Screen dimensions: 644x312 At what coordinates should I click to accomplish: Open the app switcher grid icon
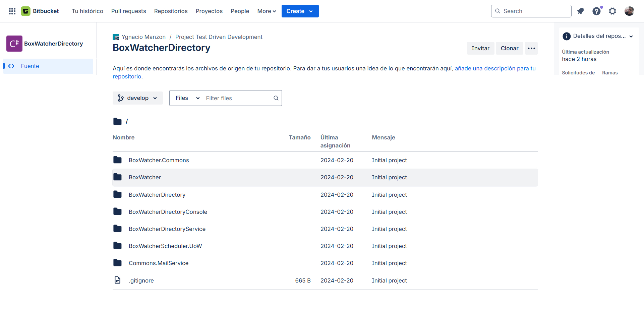point(12,11)
